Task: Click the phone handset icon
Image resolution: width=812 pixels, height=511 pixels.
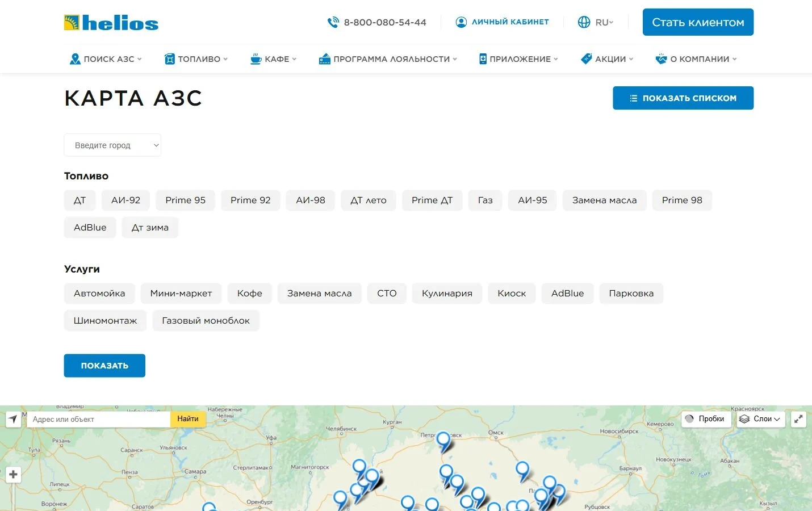Action: point(333,22)
